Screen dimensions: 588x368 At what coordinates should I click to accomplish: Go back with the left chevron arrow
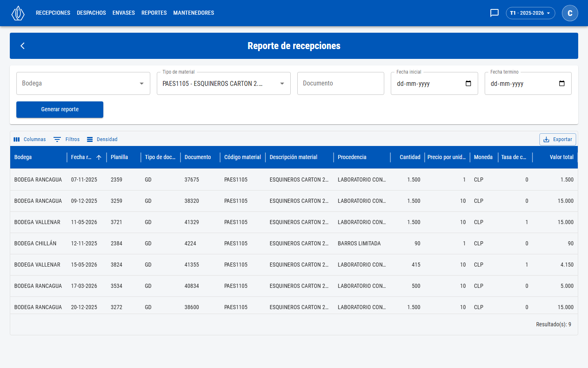point(22,46)
